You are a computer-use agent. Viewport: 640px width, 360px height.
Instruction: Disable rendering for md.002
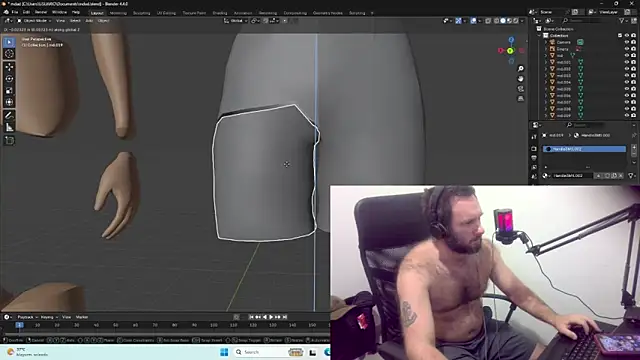[633, 69]
